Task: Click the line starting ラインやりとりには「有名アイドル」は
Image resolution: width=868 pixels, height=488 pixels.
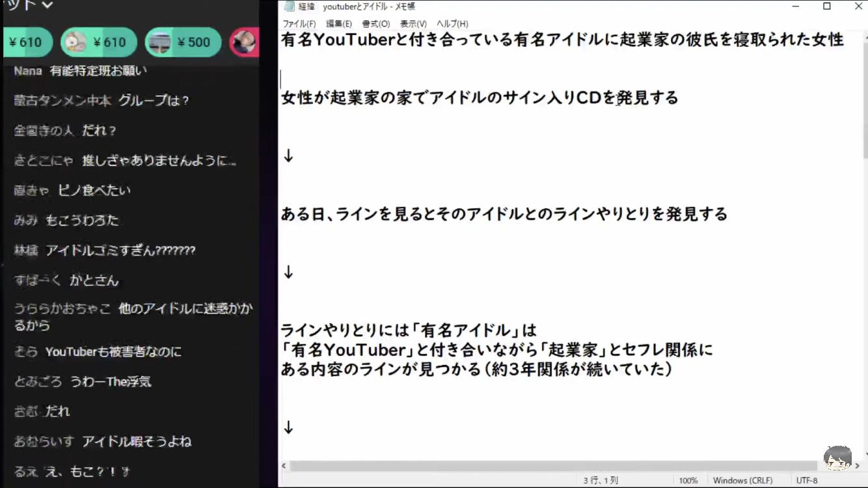Action: coord(409,331)
